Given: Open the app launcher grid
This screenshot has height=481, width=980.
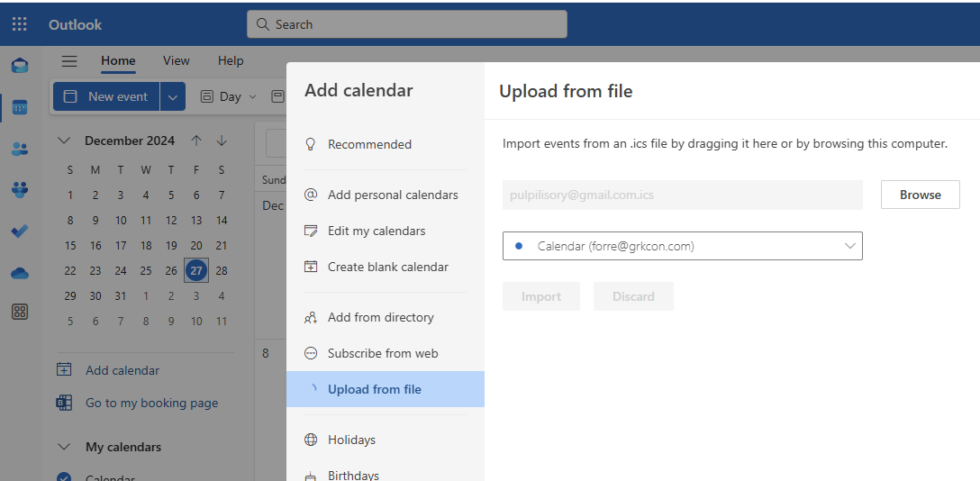Looking at the screenshot, I should click(20, 24).
